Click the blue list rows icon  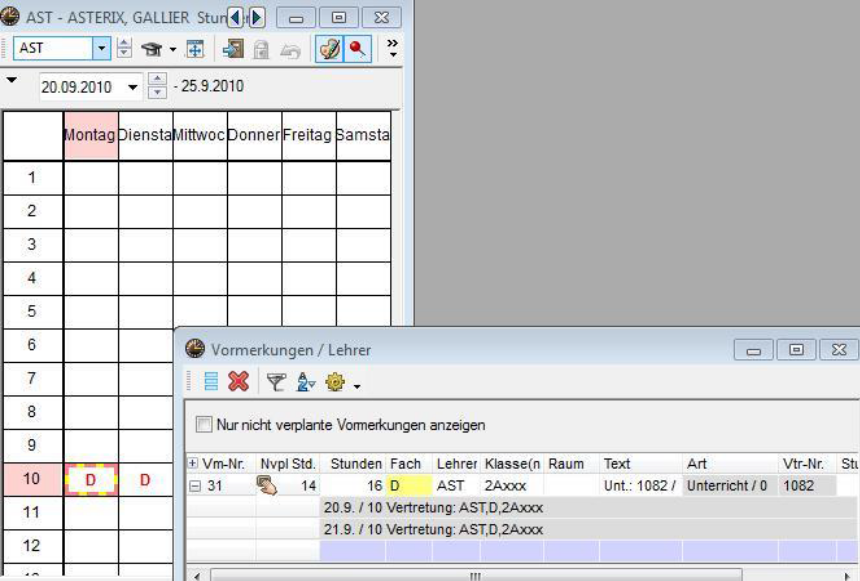[x=211, y=381]
